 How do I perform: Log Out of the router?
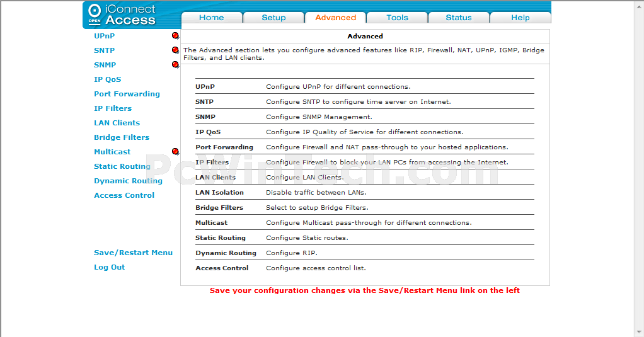pos(109,267)
